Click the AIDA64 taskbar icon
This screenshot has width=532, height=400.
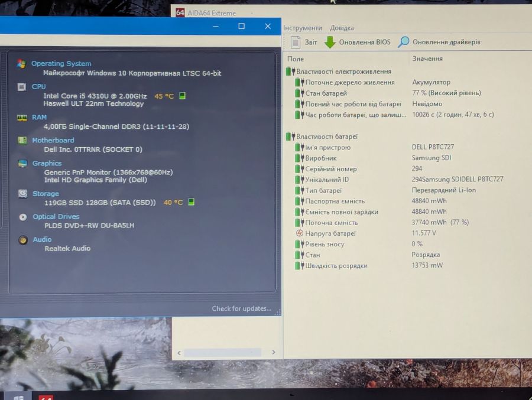[46, 397]
